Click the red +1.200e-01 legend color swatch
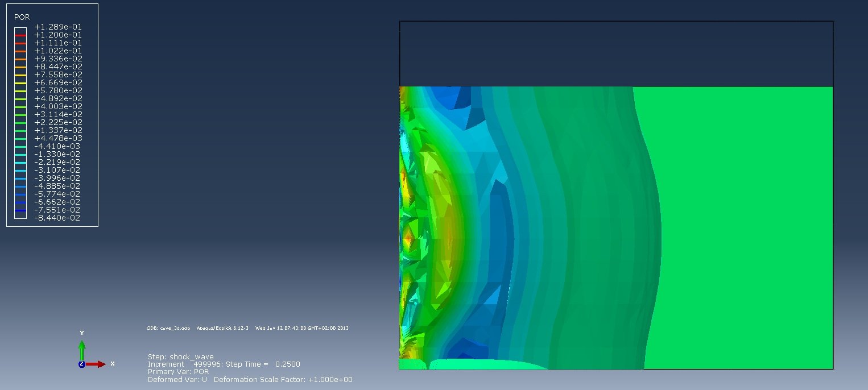868x390 pixels. pyautogui.click(x=20, y=35)
